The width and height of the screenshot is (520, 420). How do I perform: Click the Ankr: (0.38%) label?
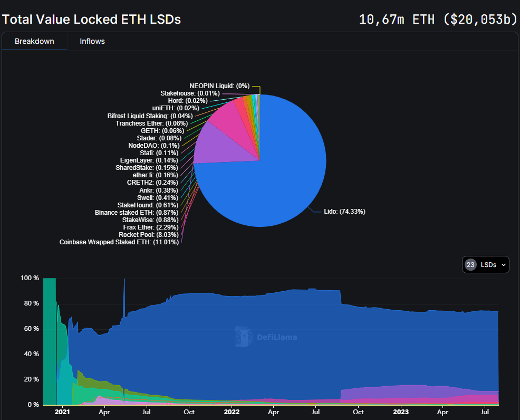[159, 190]
